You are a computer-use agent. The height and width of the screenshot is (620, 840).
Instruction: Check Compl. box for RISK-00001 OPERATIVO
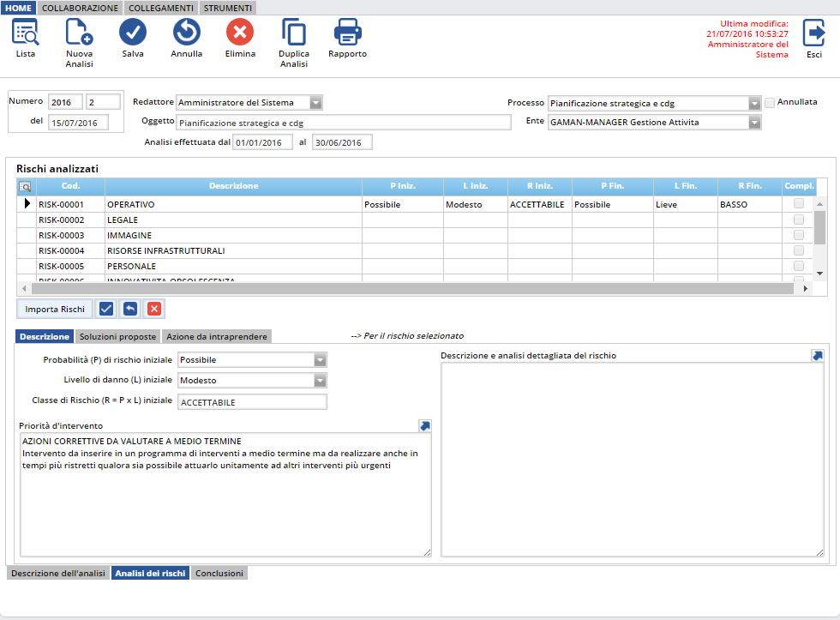799,205
